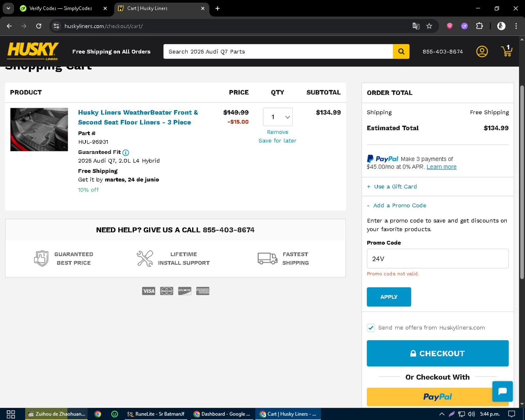
Task: View site information icon in address bar
Action: [56, 26]
